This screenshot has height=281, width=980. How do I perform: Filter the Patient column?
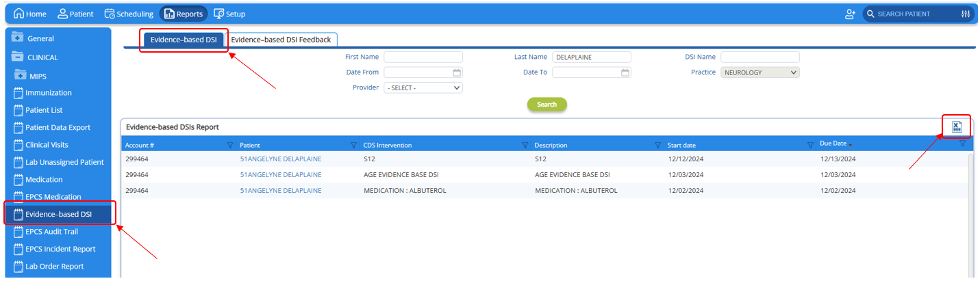(354, 145)
